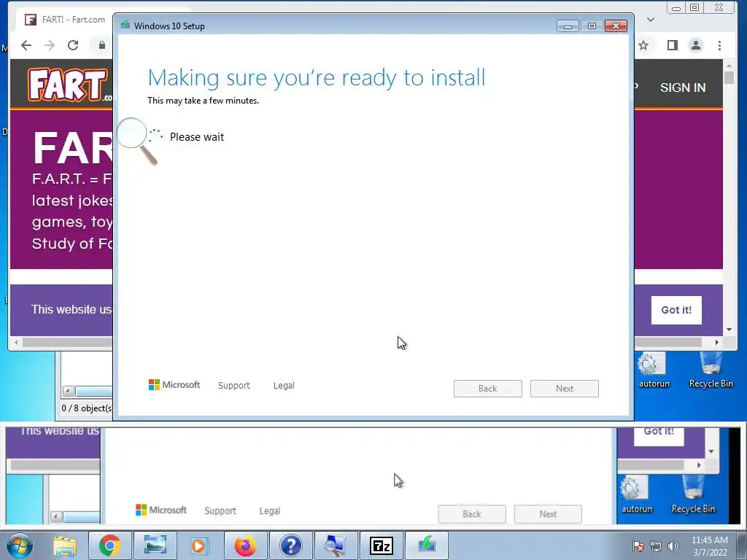Open the Windows Start menu

[x=20, y=545]
